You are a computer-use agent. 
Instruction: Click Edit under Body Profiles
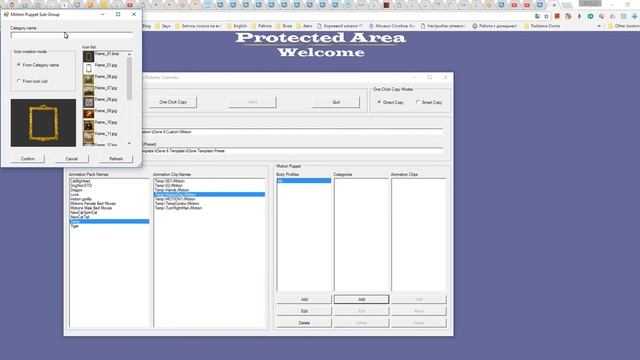(304, 311)
